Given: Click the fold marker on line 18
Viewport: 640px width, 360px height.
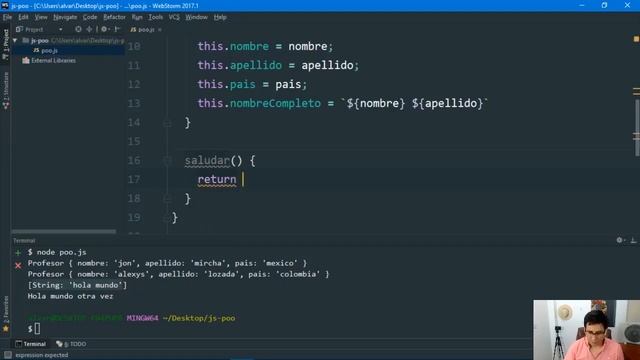Looking at the screenshot, I should (x=167, y=198).
